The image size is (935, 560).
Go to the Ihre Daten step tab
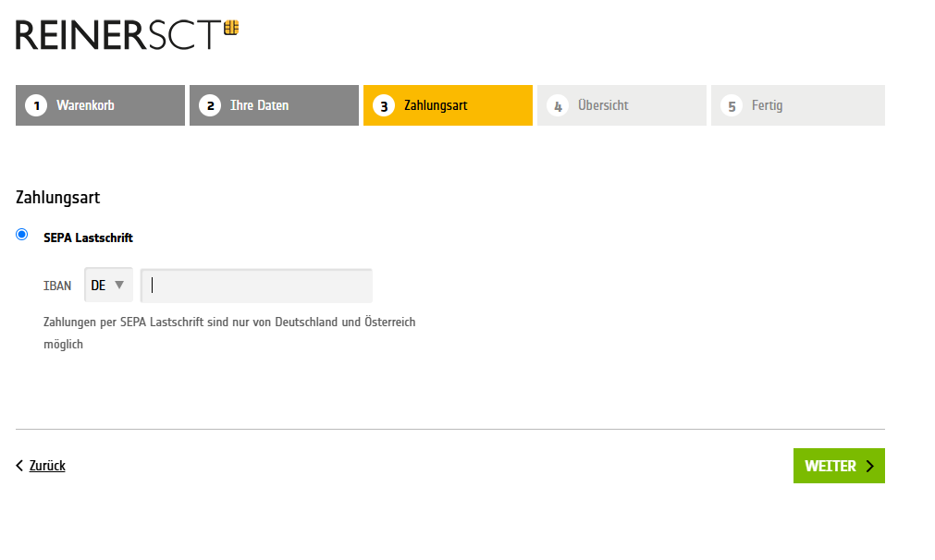[274, 105]
